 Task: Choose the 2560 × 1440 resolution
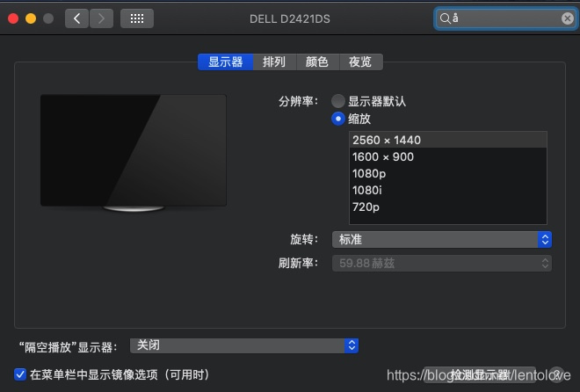(x=447, y=140)
